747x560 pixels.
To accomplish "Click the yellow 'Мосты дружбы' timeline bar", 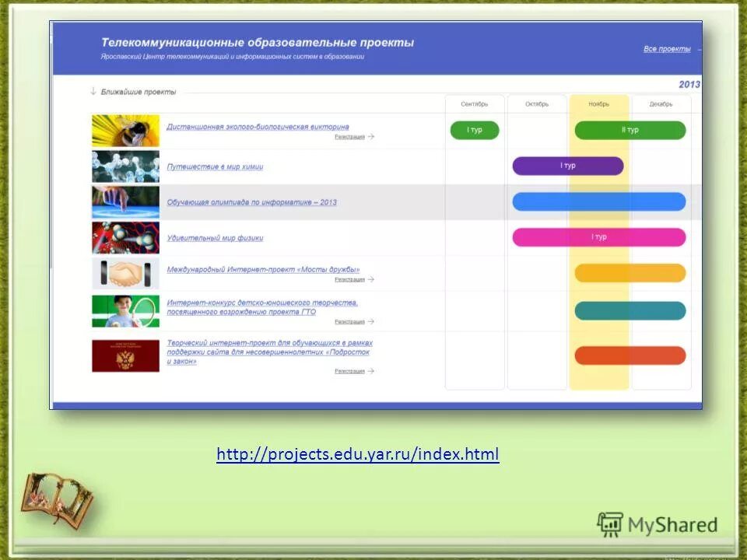I will pos(630,273).
